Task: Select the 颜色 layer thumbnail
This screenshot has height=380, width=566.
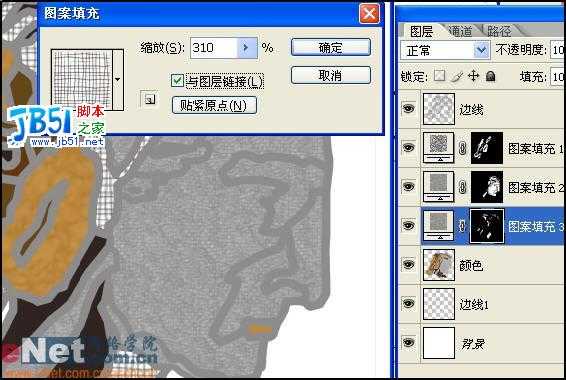Action: (x=439, y=265)
